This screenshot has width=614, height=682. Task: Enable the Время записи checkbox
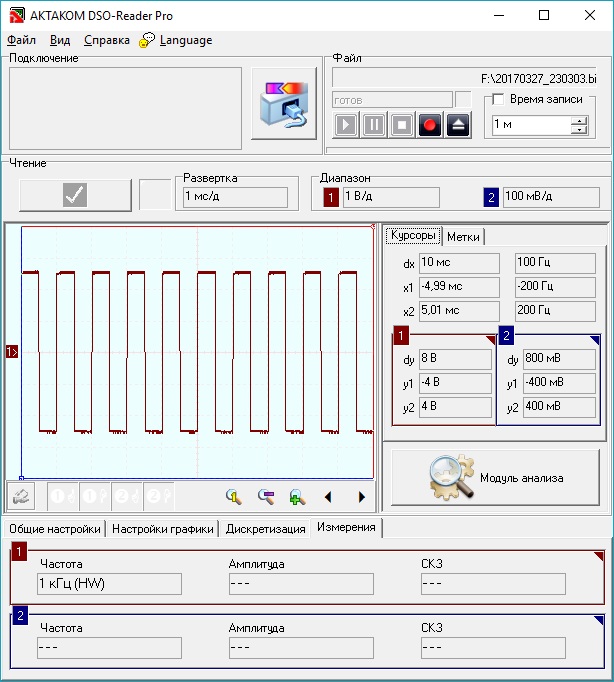coord(498,99)
